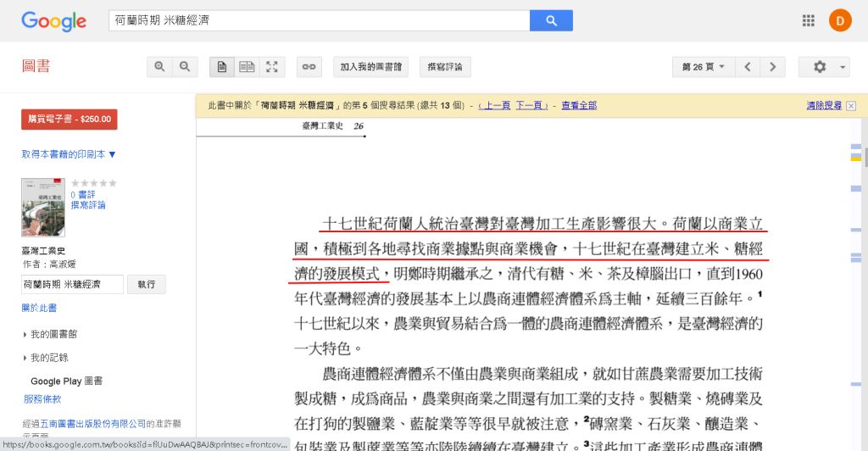This screenshot has height=451, width=868.
Task: Switch to two-page view
Action: point(247,67)
